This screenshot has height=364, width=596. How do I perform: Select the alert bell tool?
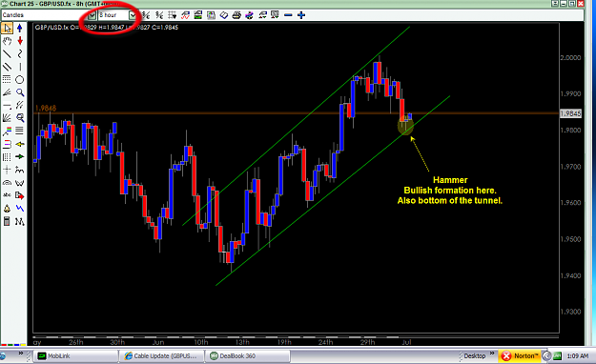point(7,209)
